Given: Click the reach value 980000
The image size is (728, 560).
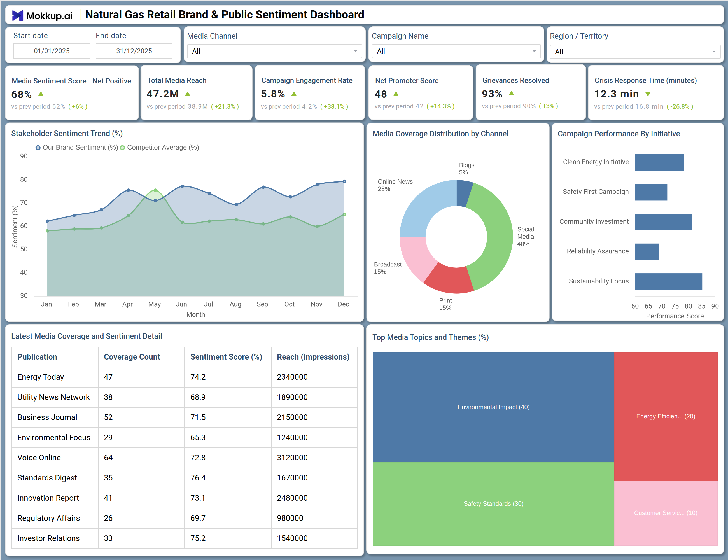Looking at the screenshot, I should pos(290,518).
